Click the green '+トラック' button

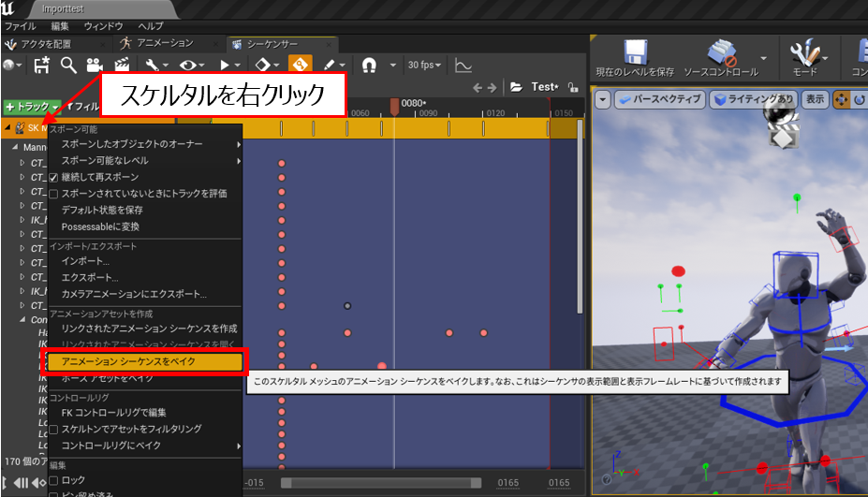tap(32, 107)
